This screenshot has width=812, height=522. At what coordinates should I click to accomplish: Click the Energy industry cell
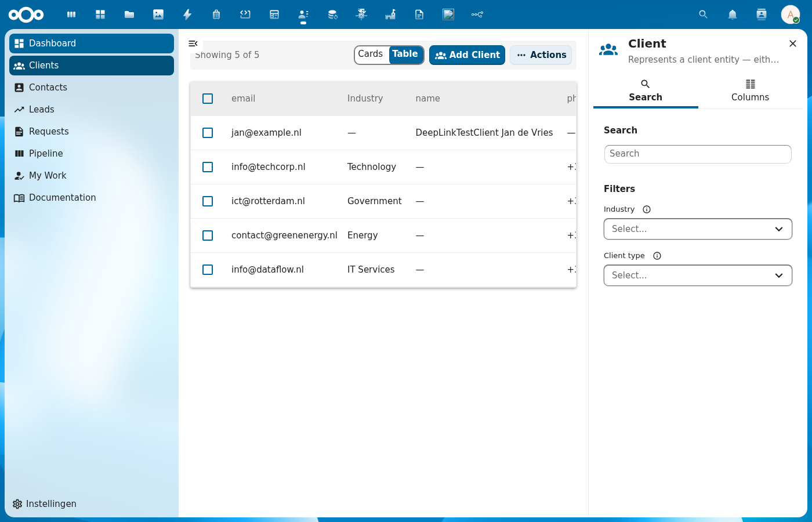tap(362, 235)
